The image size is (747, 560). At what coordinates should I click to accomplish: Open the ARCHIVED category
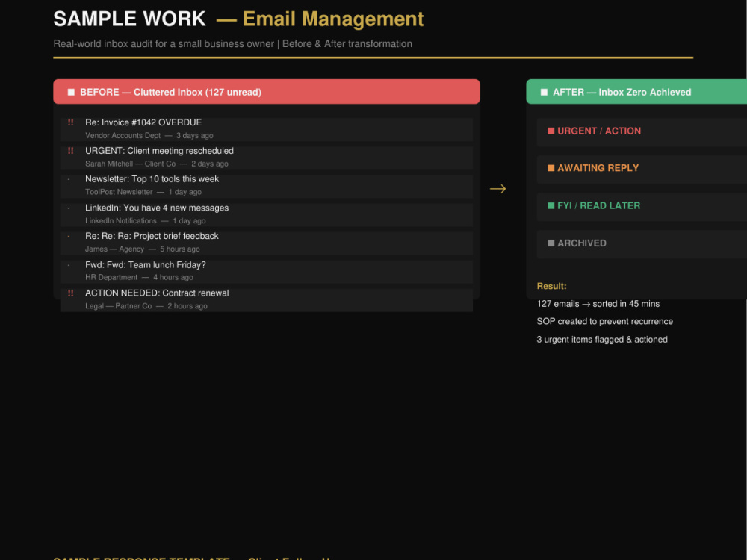click(x=642, y=244)
